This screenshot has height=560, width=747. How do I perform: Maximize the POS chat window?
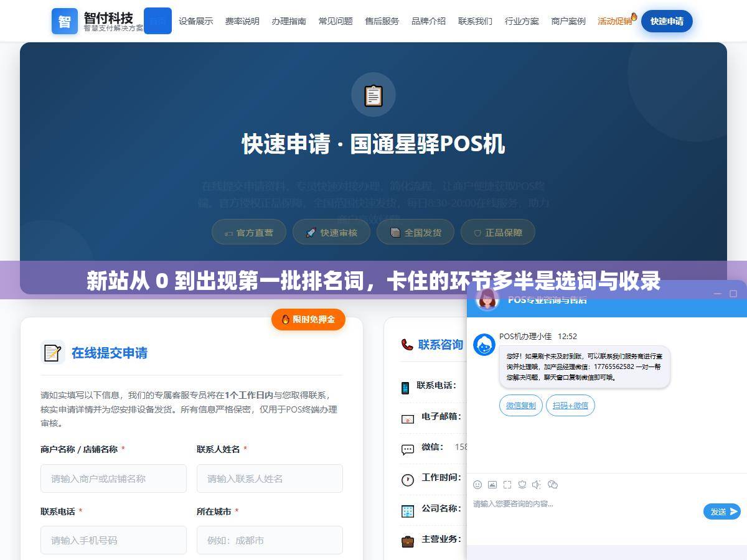733,294
